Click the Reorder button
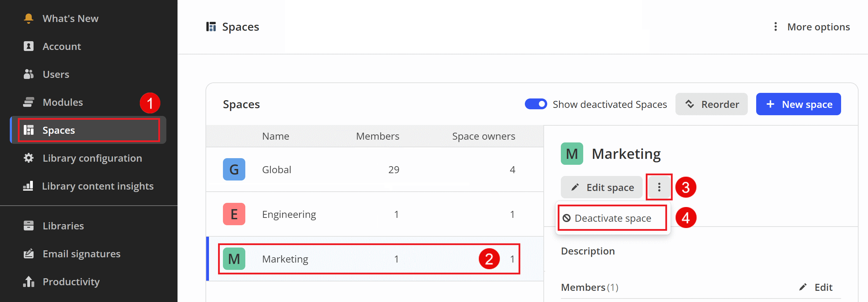868x302 pixels. coord(711,104)
